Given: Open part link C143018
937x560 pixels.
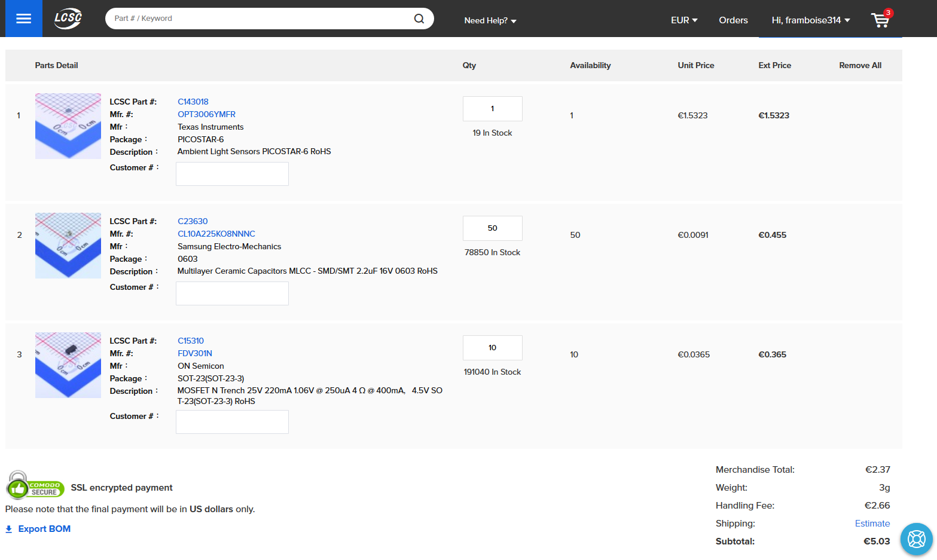Looking at the screenshot, I should pos(193,102).
